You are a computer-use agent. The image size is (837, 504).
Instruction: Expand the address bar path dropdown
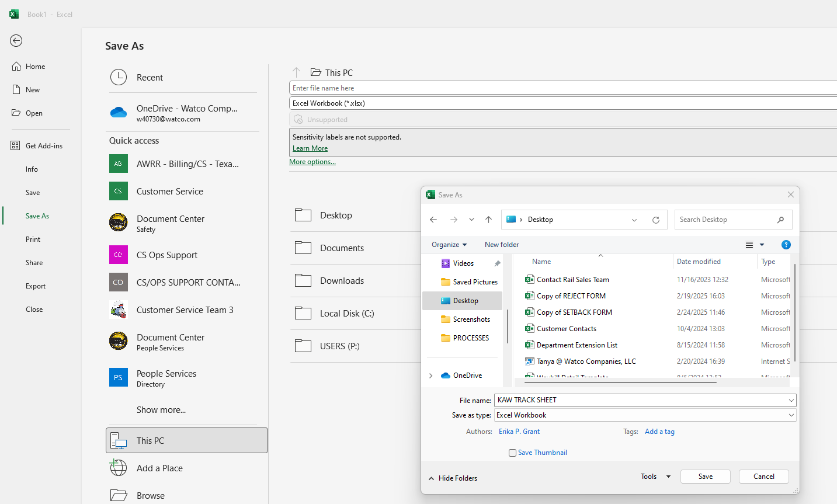(x=634, y=220)
